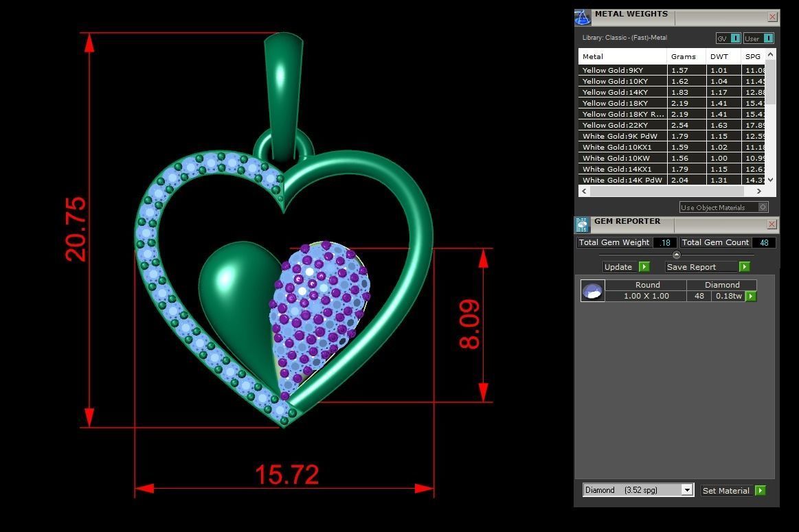Click the Grams column header
Viewport: 799px width, 532px height.
(684, 56)
